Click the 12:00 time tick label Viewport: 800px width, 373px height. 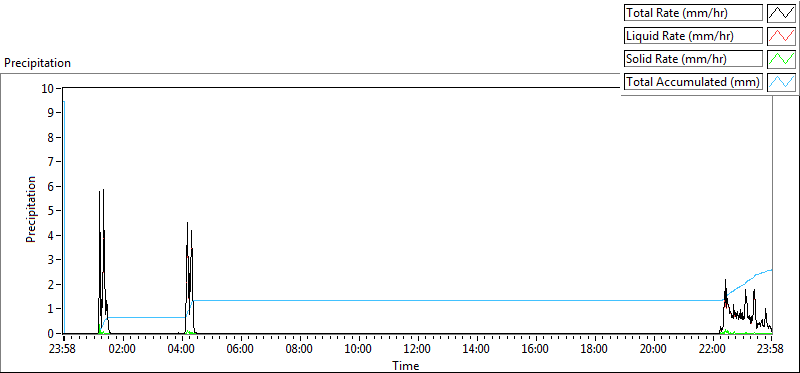[x=418, y=350]
